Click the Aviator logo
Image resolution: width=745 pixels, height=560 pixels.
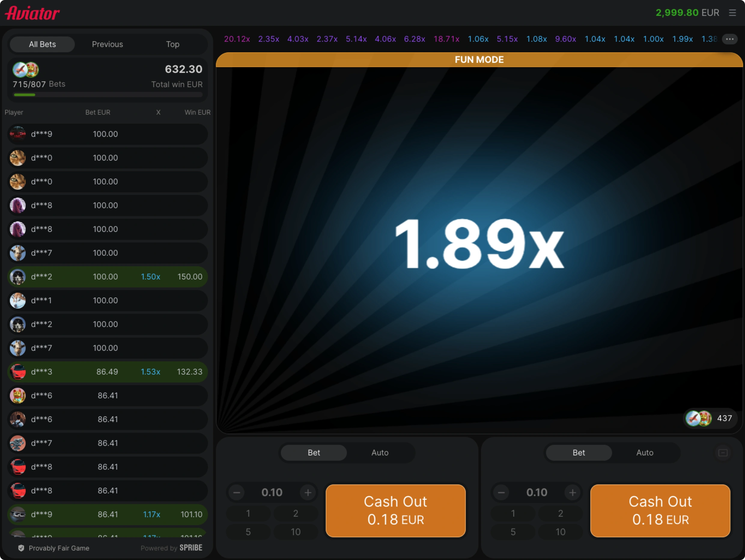click(32, 13)
